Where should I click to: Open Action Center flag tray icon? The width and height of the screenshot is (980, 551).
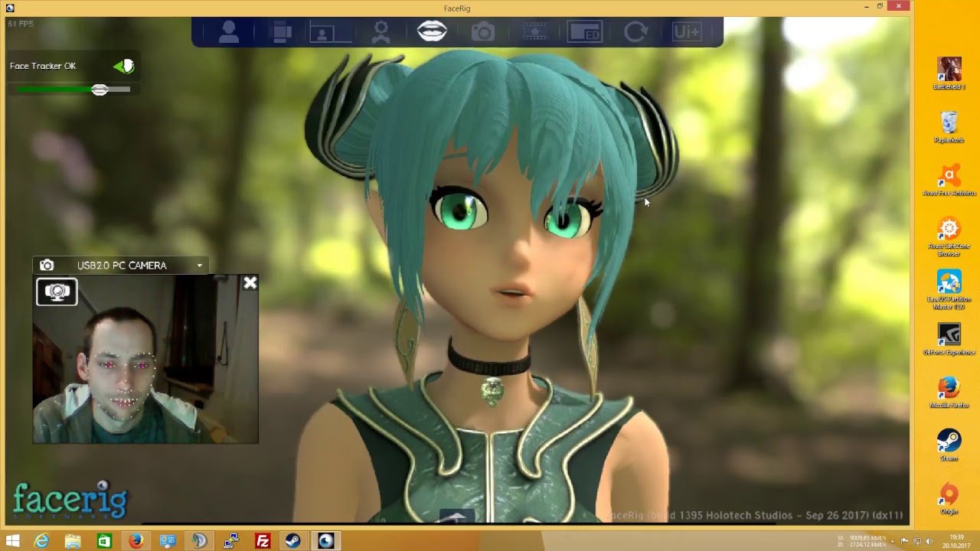pyautogui.click(x=905, y=542)
